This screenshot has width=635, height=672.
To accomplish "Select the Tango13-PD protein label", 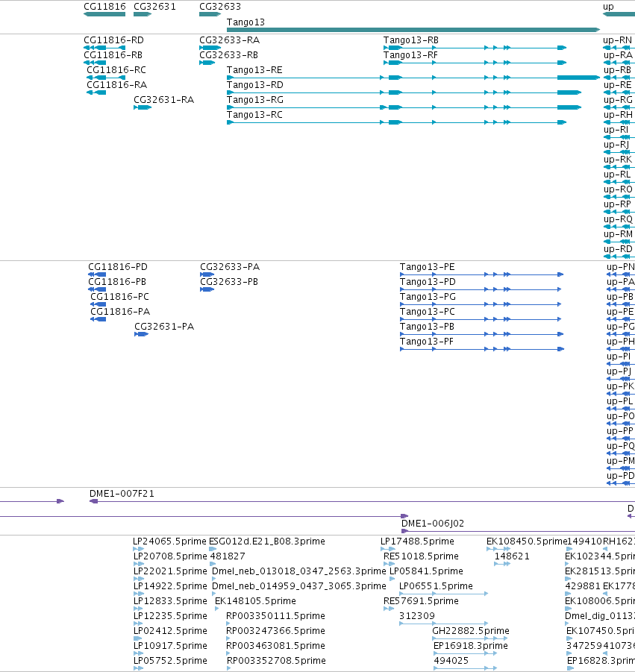I will [428, 282].
